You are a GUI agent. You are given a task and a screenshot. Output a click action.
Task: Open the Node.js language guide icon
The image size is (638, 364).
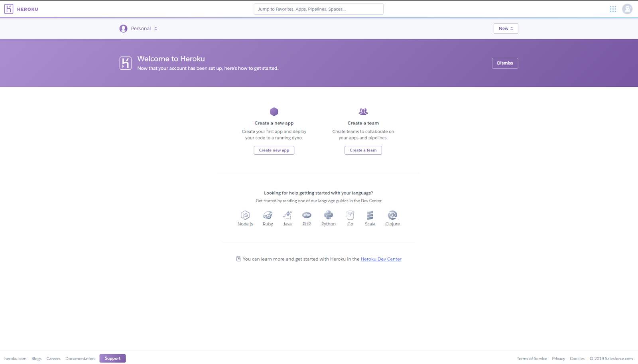click(245, 215)
